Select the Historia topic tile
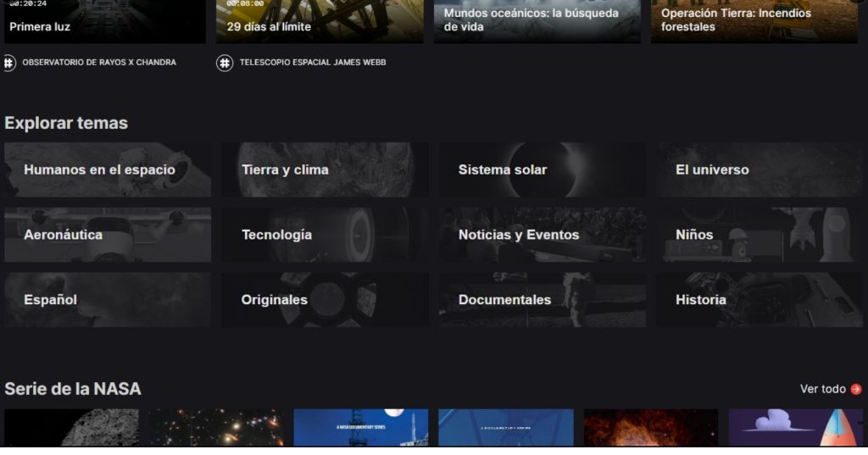This screenshot has height=455, width=868. (x=759, y=299)
